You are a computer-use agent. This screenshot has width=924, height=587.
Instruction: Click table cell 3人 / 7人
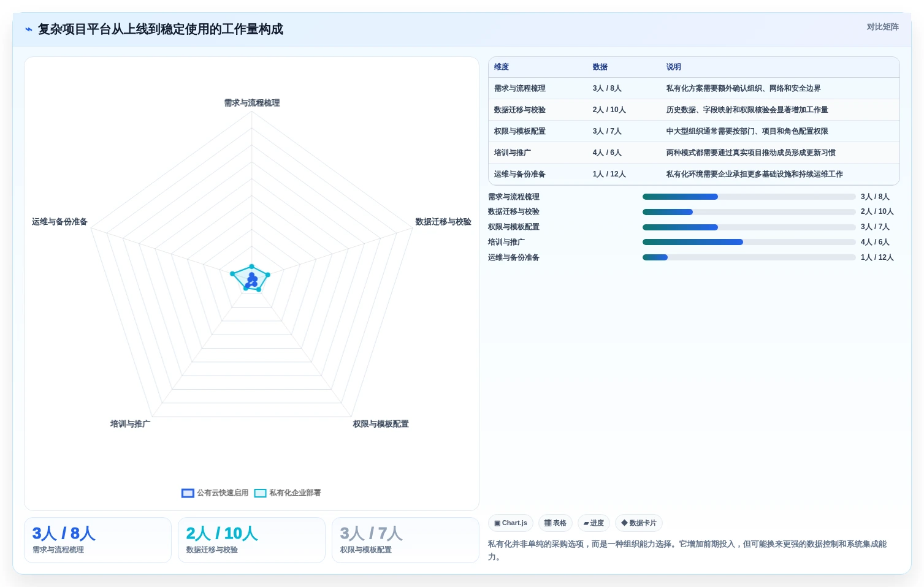coord(607,131)
